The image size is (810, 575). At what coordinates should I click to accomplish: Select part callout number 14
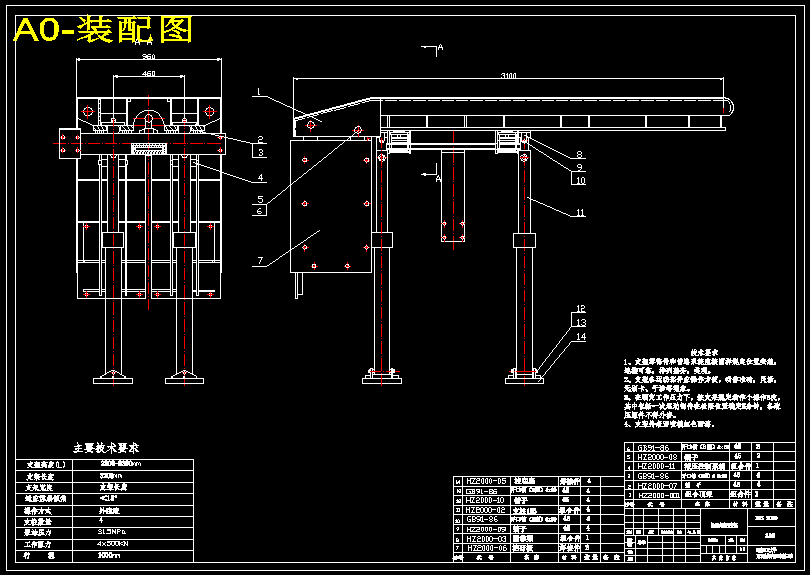click(x=581, y=336)
